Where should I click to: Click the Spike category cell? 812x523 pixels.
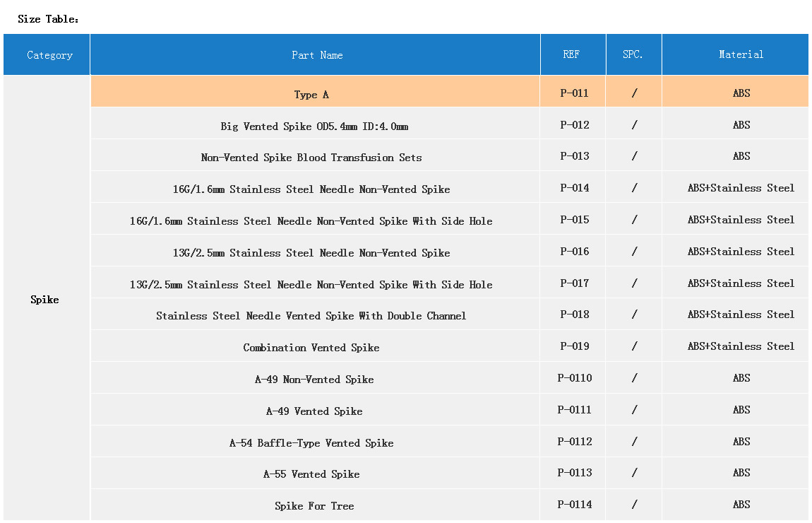click(x=45, y=300)
